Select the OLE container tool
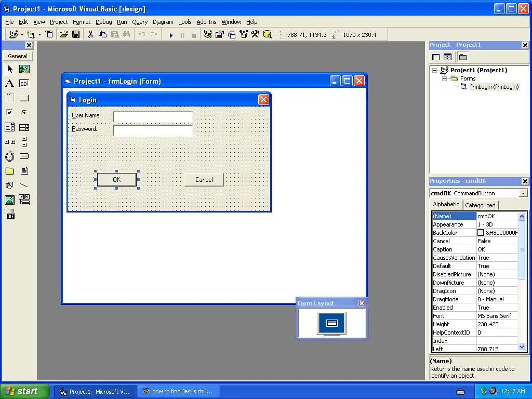The image size is (532, 399). point(10,215)
